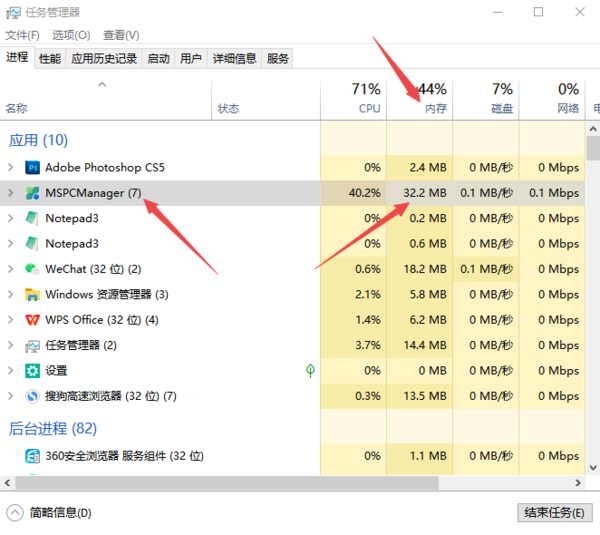Viewport: 600px width, 535px height.
Task: Select the 进程 tab
Action: 17,57
